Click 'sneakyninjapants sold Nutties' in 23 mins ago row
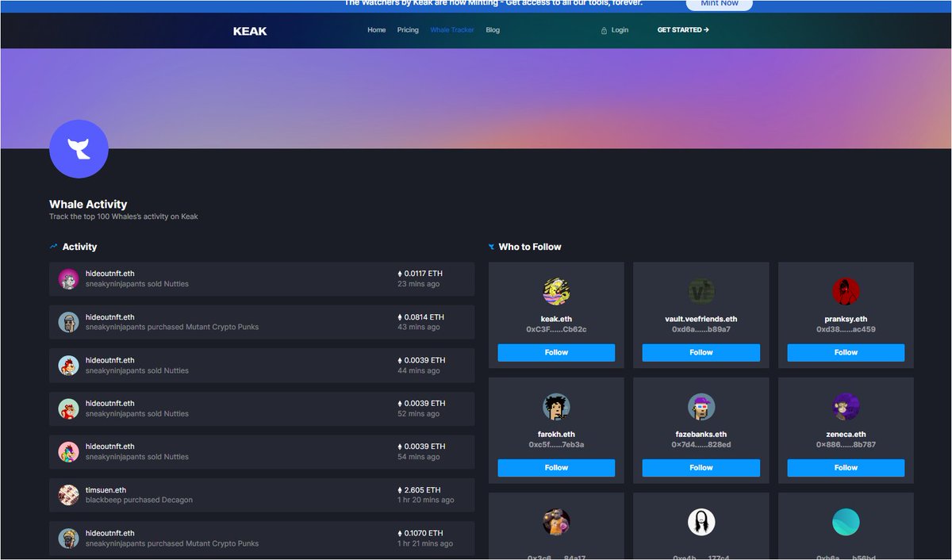Image resolution: width=952 pixels, height=560 pixels. point(137,284)
